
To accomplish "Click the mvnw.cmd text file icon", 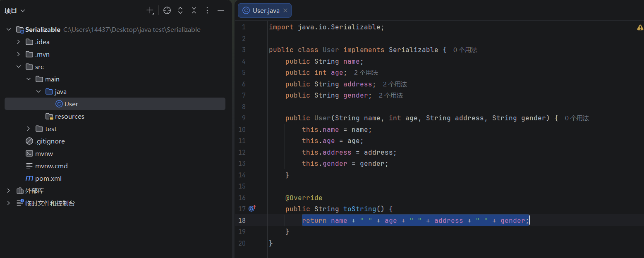I will (x=29, y=166).
